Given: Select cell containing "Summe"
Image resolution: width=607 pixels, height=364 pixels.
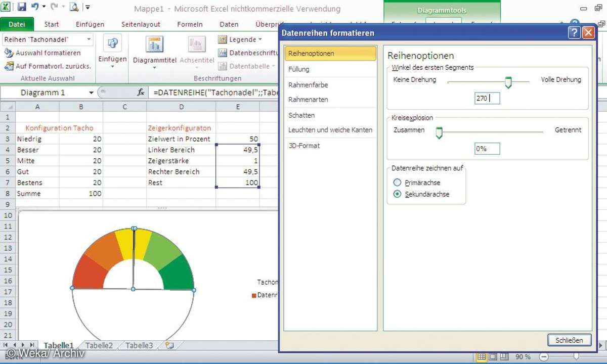Looking at the screenshot, I should [37, 194].
